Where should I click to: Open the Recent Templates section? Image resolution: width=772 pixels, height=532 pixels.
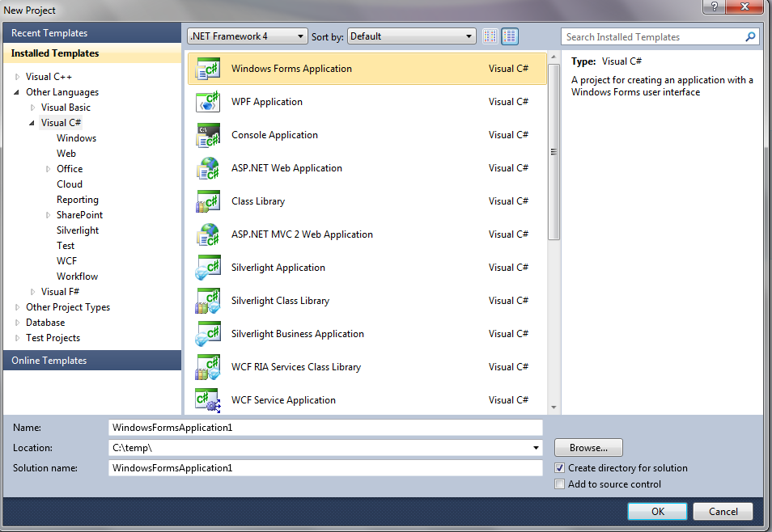(91, 33)
